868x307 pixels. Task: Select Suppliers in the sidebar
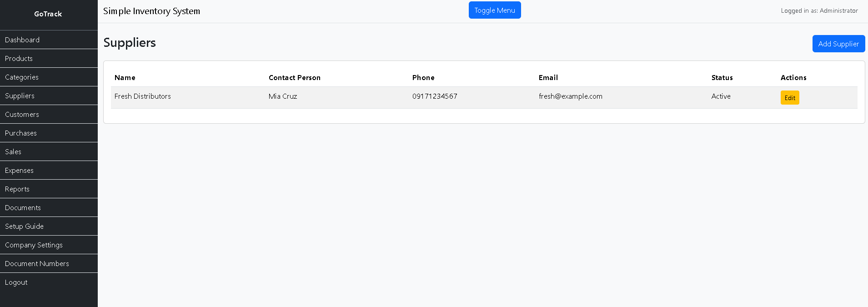click(20, 96)
